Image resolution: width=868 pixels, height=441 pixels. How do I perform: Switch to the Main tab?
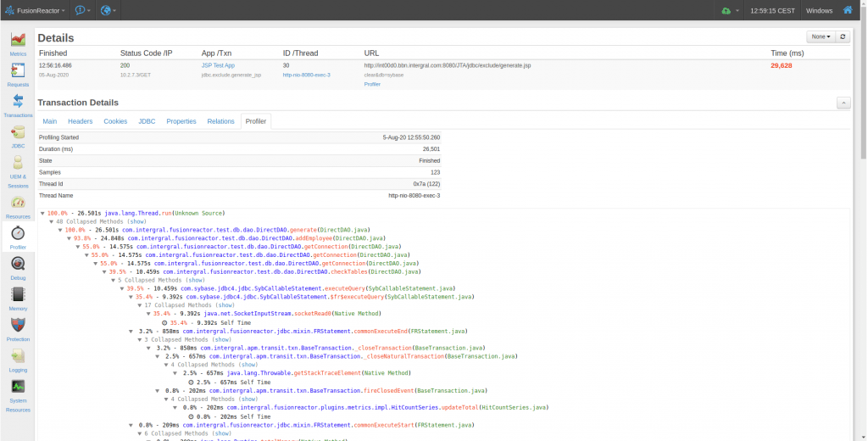(x=50, y=121)
